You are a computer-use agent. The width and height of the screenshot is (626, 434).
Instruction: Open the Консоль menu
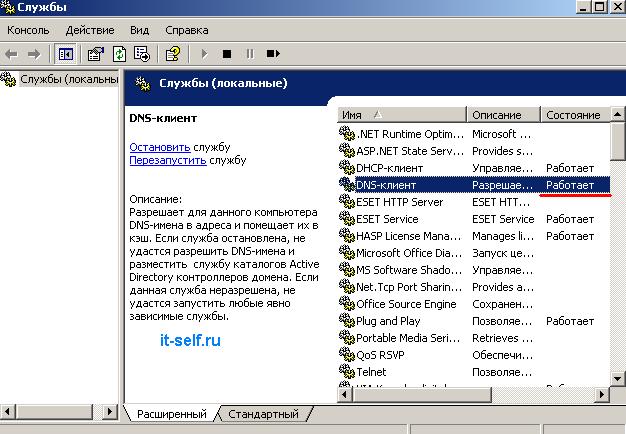coord(28,30)
